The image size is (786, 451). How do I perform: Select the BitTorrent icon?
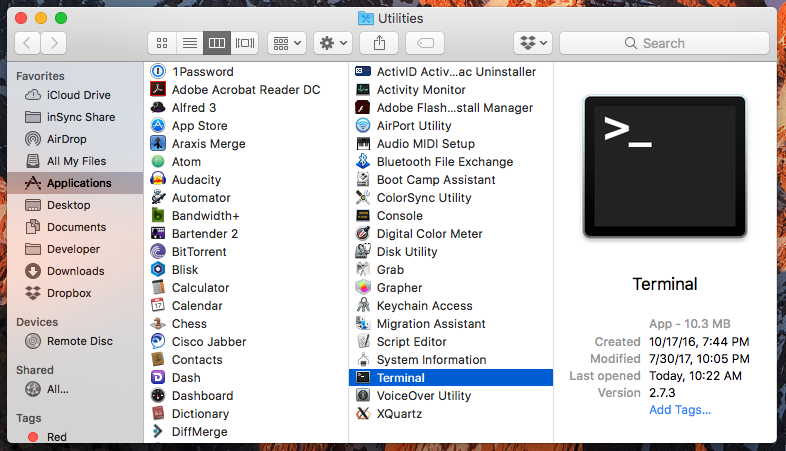158,251
